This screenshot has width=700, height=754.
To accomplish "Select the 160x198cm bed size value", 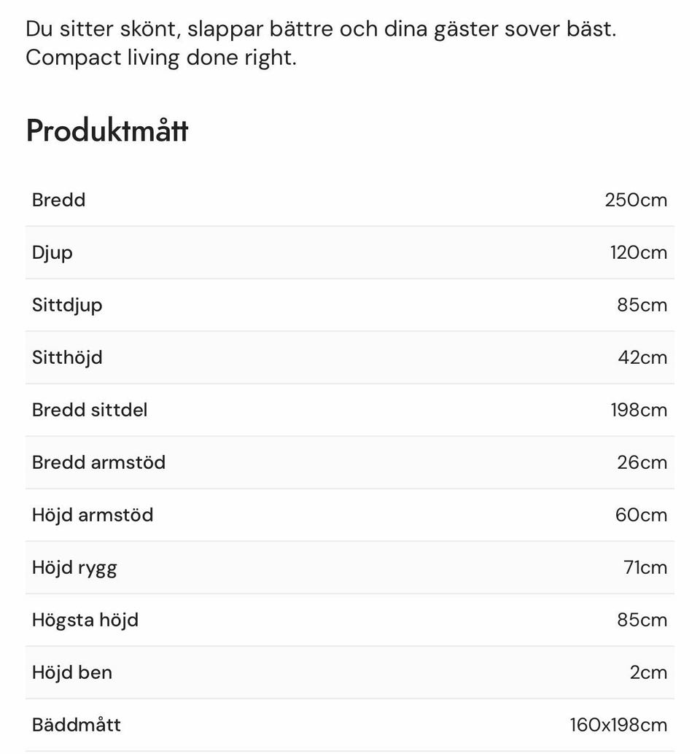I will [618, 725].
